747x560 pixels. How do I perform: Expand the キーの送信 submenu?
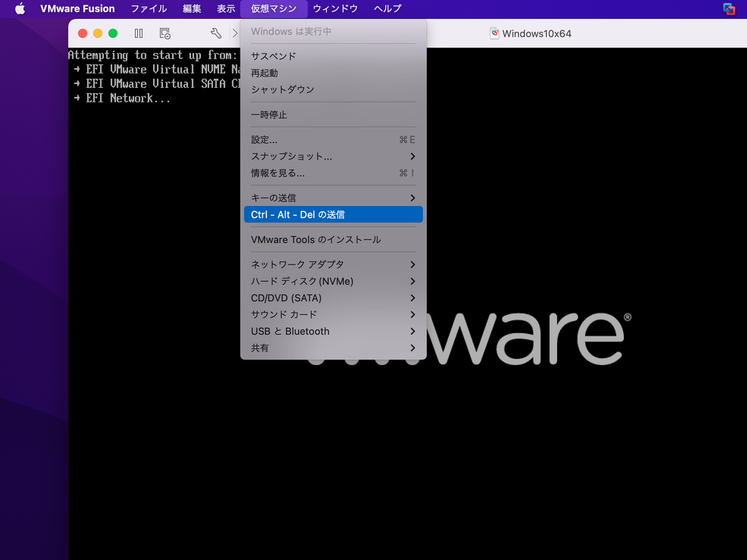coord(272,197)
